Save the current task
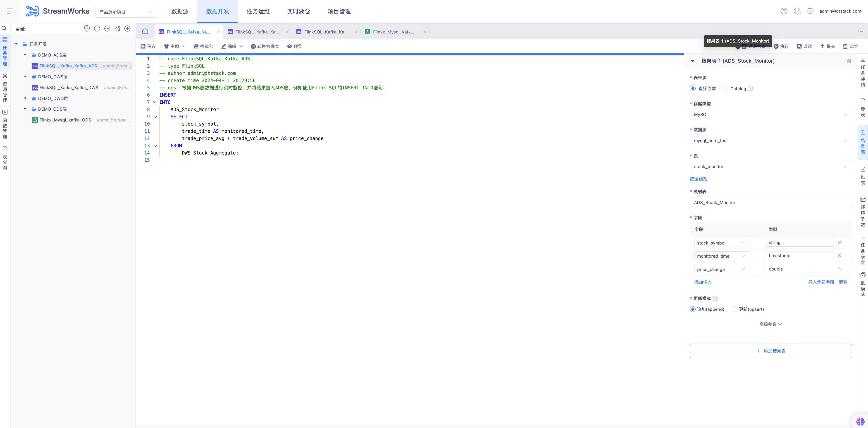Image resolution: width=868 pixels, height=428 pixels. (x=148, y=46)
